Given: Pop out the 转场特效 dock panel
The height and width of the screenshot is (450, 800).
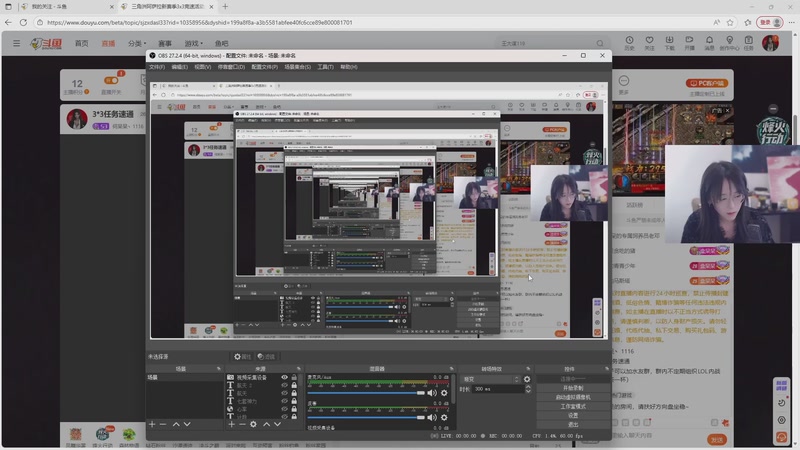Looking at the screenshot, I should click(528, 368).
